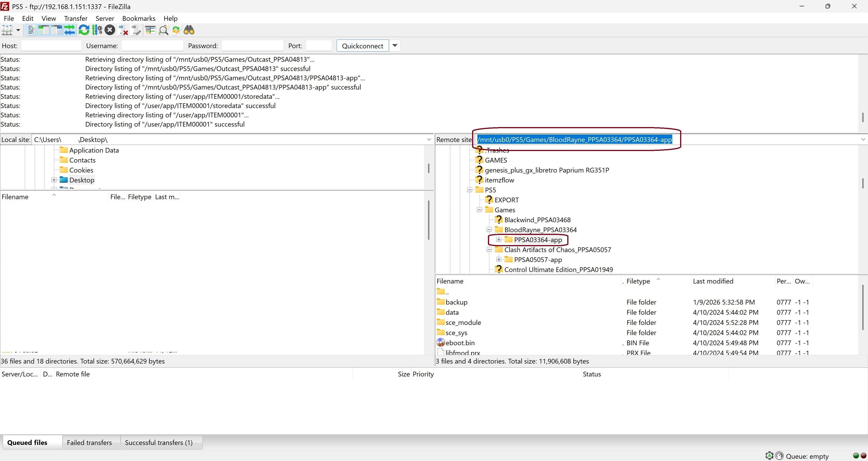Refresh the file and folder lists
The height and width of the screenshot is (461, 868).
point(84,30)
